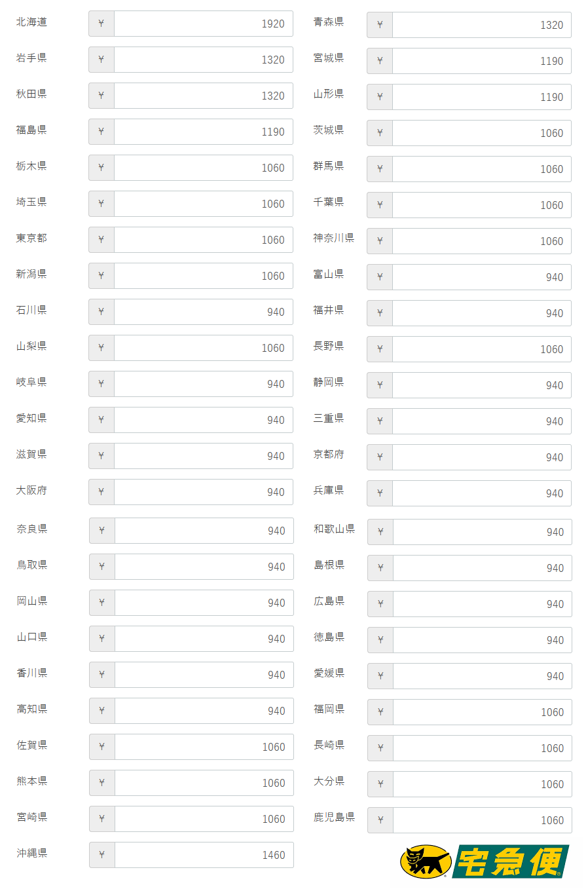Focus the 福岡県 price field

482,712
